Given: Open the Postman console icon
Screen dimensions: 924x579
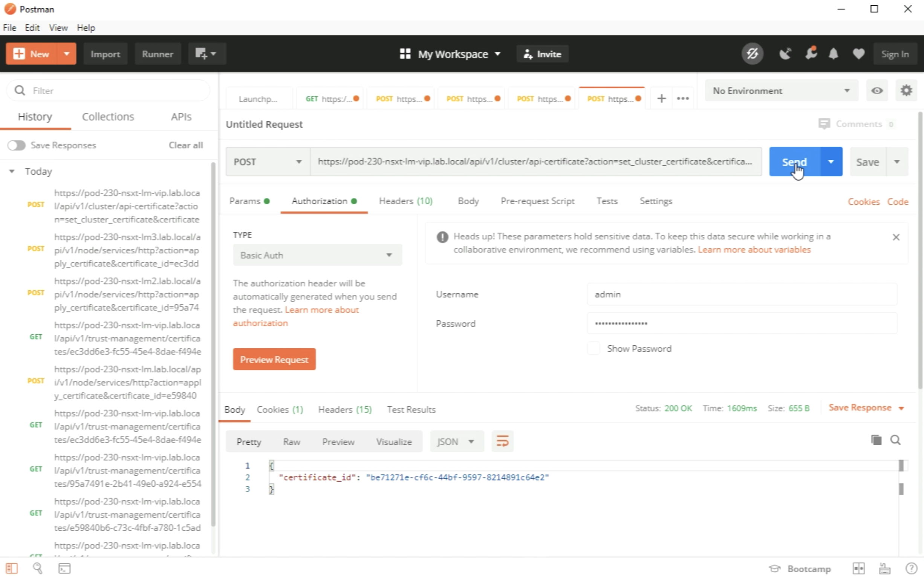Looking at the screenshot, I should [64, 568].
